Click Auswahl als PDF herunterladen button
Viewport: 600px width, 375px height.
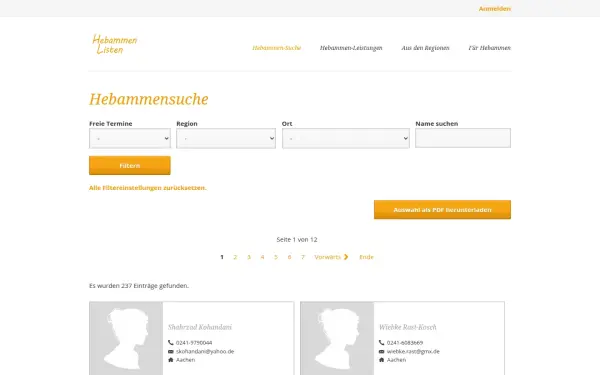[x=442, y=210]
